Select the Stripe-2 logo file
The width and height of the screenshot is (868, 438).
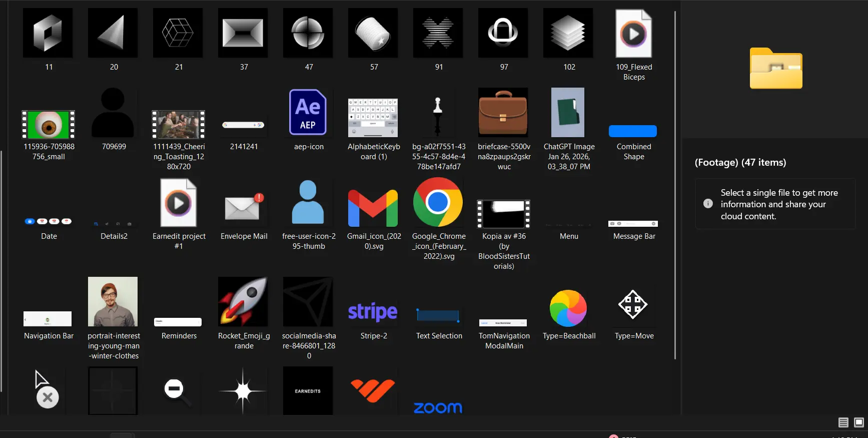tap(373, 311)
